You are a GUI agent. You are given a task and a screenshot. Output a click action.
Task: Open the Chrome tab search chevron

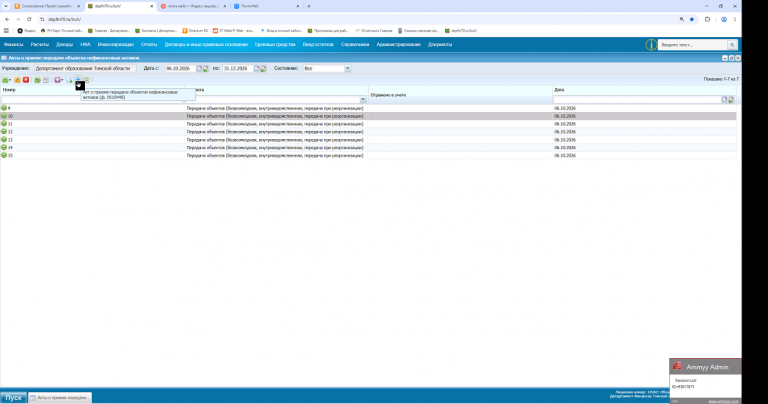[6, 6]
